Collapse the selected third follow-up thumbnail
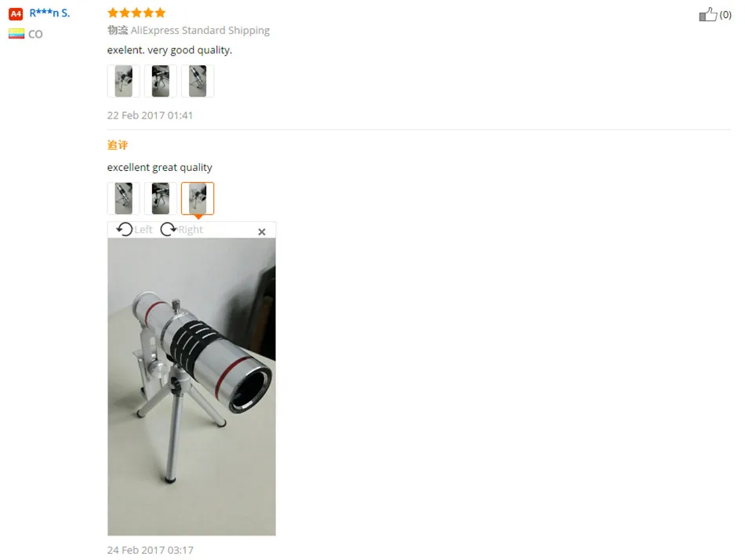Screen dimensions: 745x560 pos(198,198)
